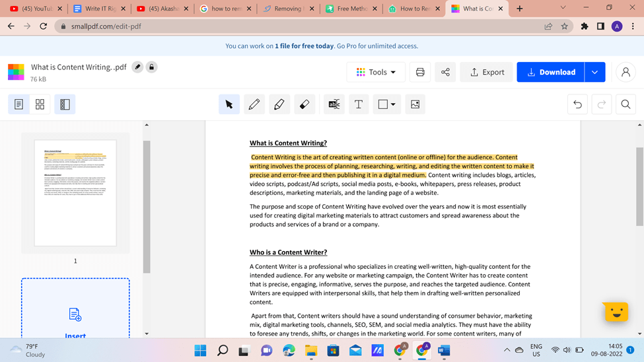644x362 pixels.
Task: Select page 1 thumbnail
Action: click(x=75, y=193)
